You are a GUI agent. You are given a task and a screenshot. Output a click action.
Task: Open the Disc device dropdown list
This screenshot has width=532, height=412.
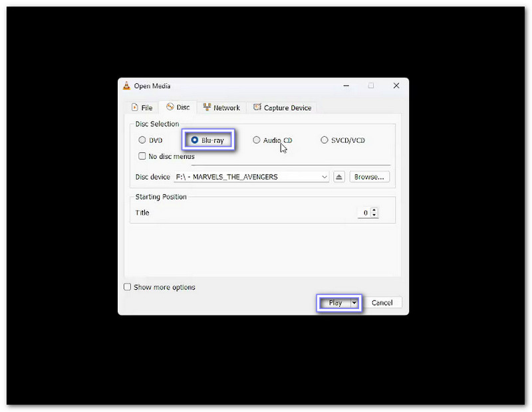click(x=325, y=176)
